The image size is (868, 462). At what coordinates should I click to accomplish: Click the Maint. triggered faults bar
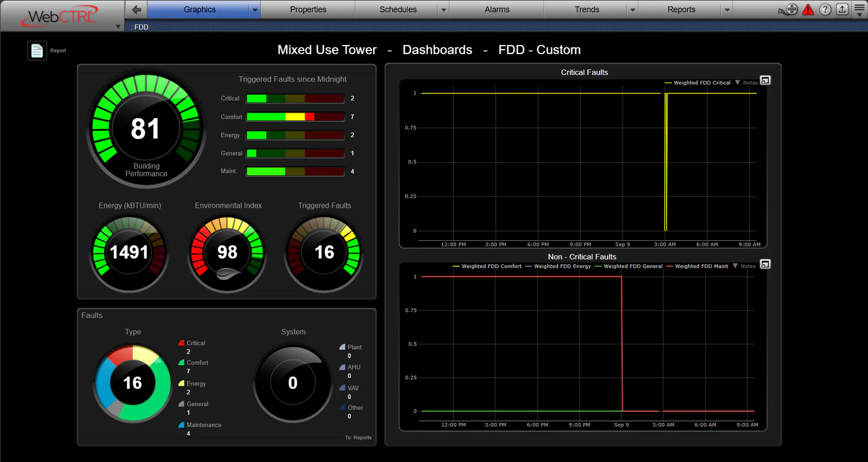296,171
